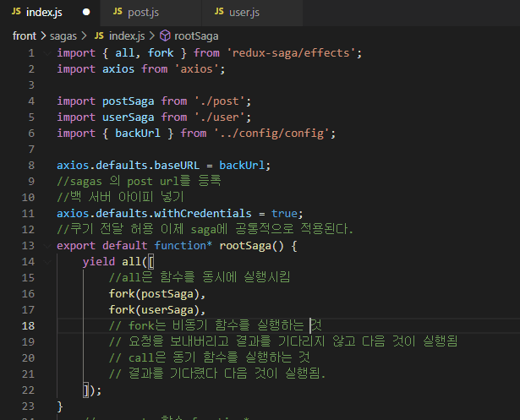
Task: Click the 'export' keyword on line 13
Action: 76,246
